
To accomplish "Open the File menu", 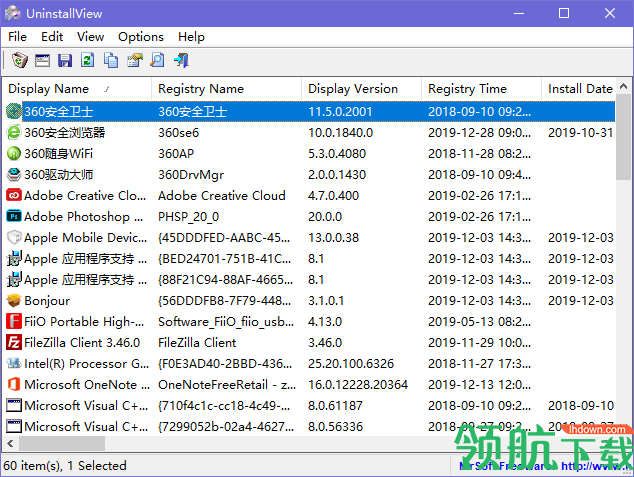I will (x=17, y=37).
